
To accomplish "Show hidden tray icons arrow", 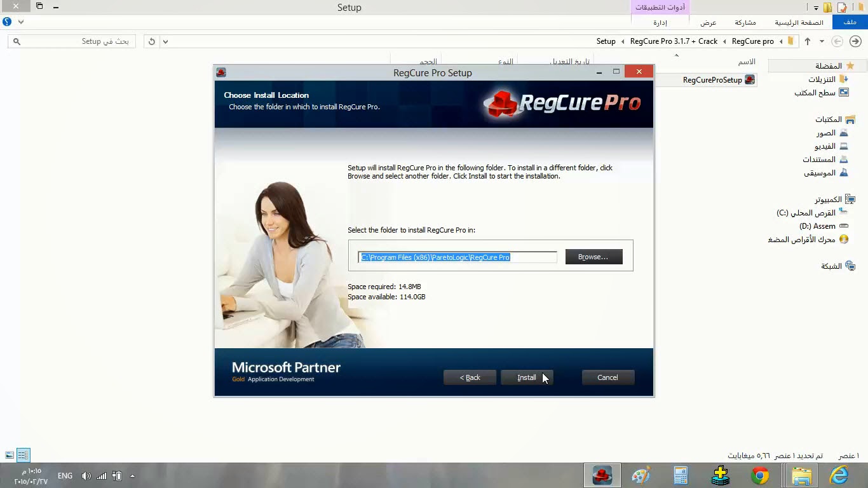I will [x=132, y=475].
